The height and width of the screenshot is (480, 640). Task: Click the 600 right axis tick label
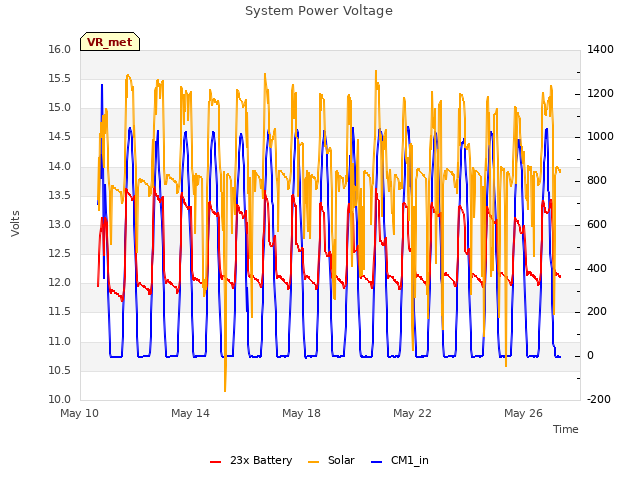tap(597, 224)
